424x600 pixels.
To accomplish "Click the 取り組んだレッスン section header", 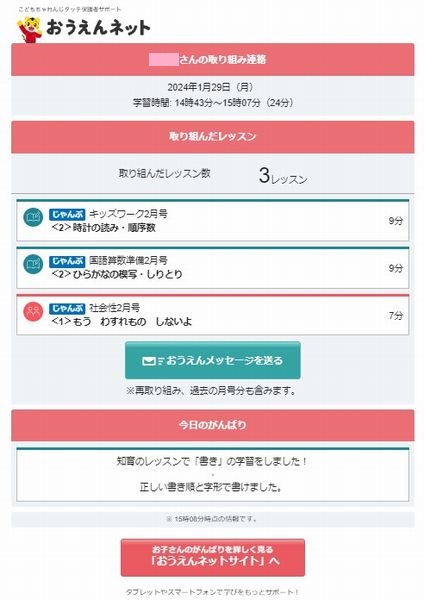I will pyautogui.click(x=213, y=137).
